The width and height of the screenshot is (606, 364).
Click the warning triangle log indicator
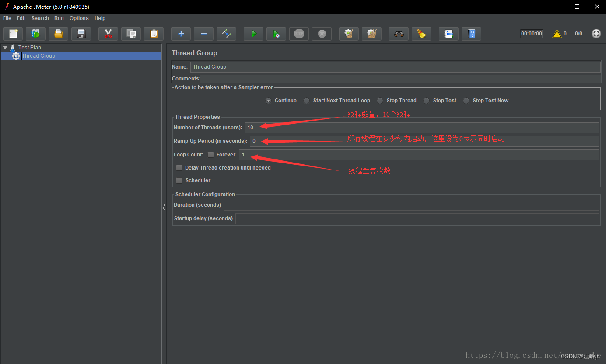[x=557, y=34]
